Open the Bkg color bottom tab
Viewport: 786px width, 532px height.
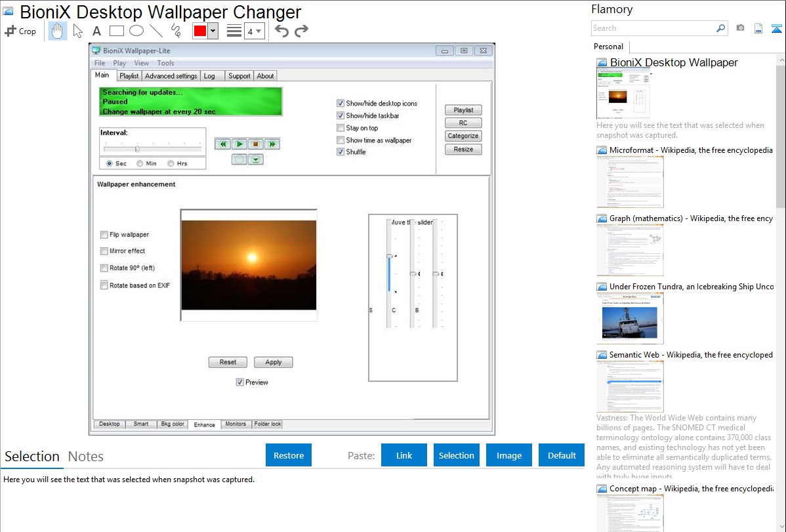[173, 424]
